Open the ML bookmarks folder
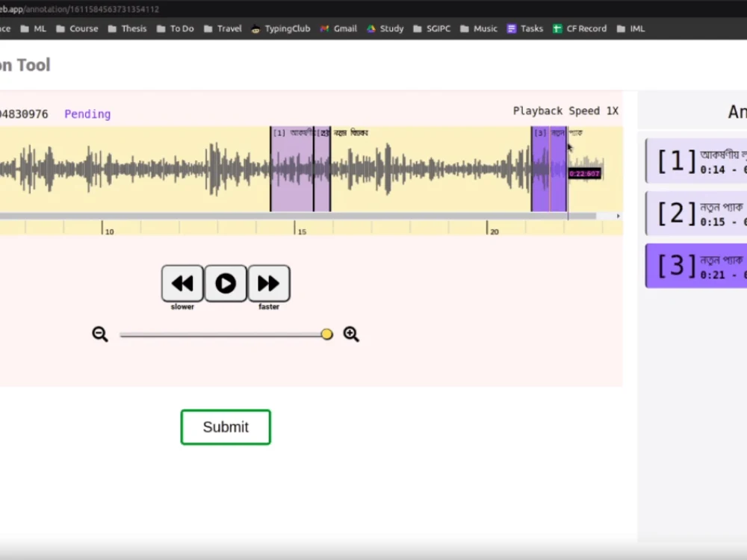The width and height of the screenshot is (747, 560). point(34,28)
